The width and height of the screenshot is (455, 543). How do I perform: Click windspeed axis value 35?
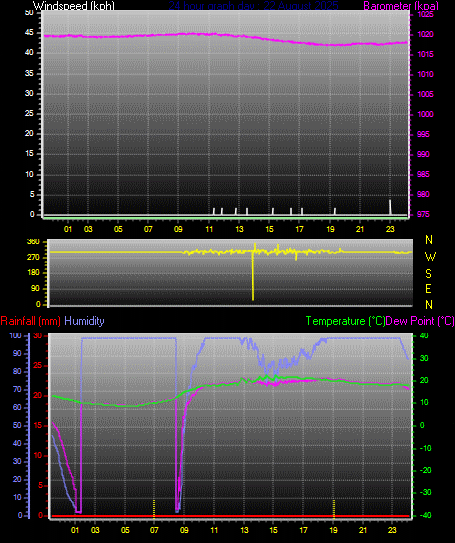point(29,73)
